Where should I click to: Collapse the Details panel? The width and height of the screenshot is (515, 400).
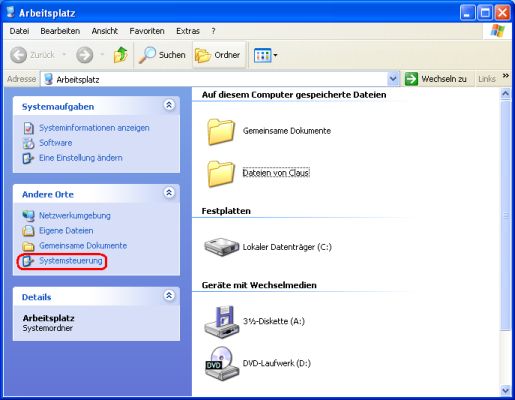click(x=169, y=296)
